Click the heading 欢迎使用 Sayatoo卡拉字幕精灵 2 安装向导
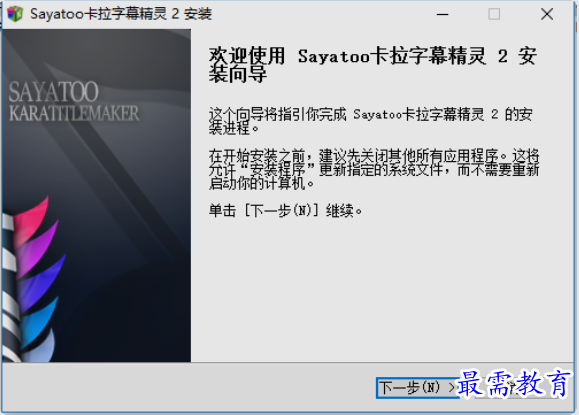Screen dimensions: 579x415 tap(372, 65)
